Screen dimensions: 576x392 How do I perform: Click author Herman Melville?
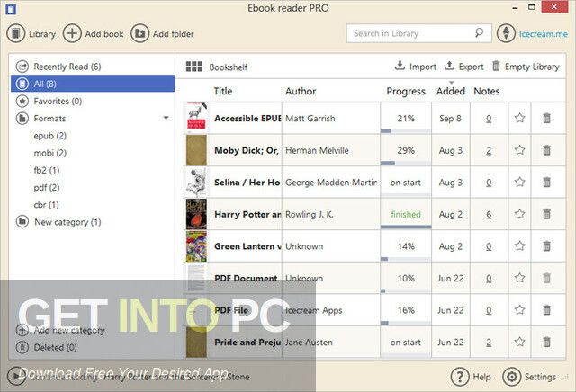click(x=317, y=150)
